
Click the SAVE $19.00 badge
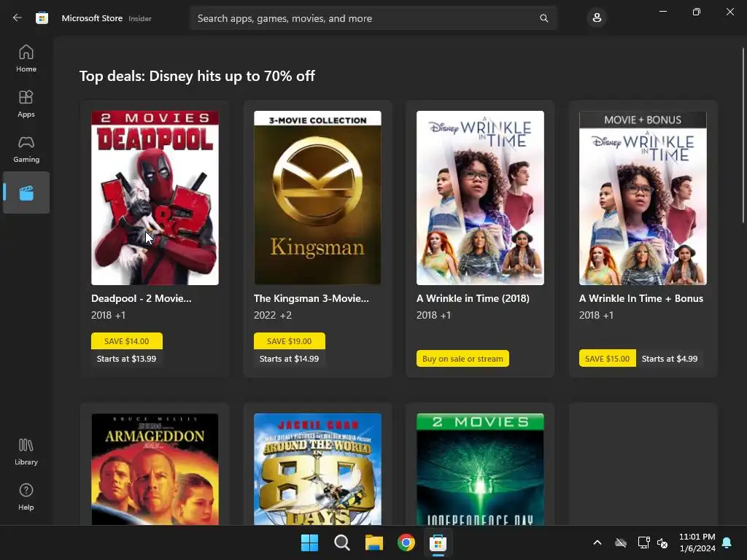[289, 341]
